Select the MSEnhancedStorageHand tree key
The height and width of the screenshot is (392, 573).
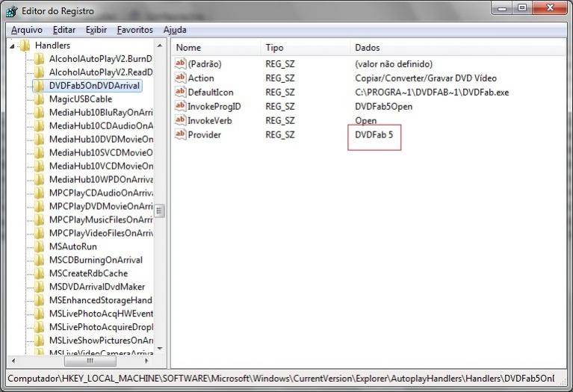coord(101,300)
